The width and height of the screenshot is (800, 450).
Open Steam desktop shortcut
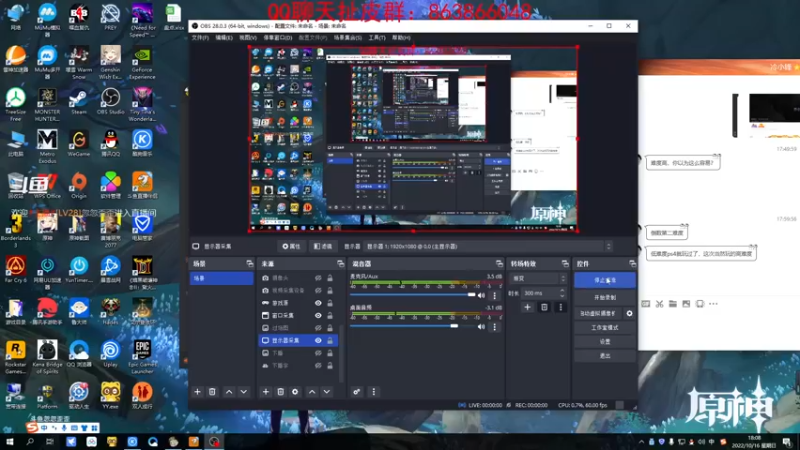[x=79, y=102]
